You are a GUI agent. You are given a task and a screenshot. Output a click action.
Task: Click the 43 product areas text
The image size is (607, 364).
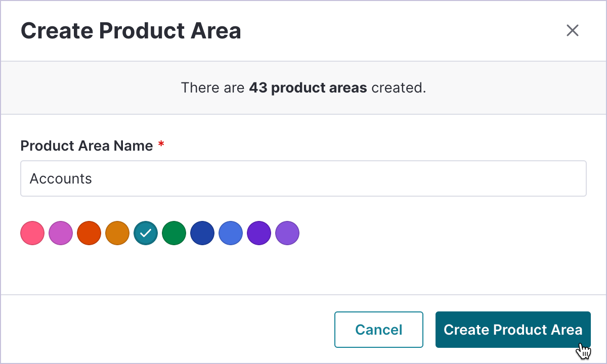coord(308,87)
